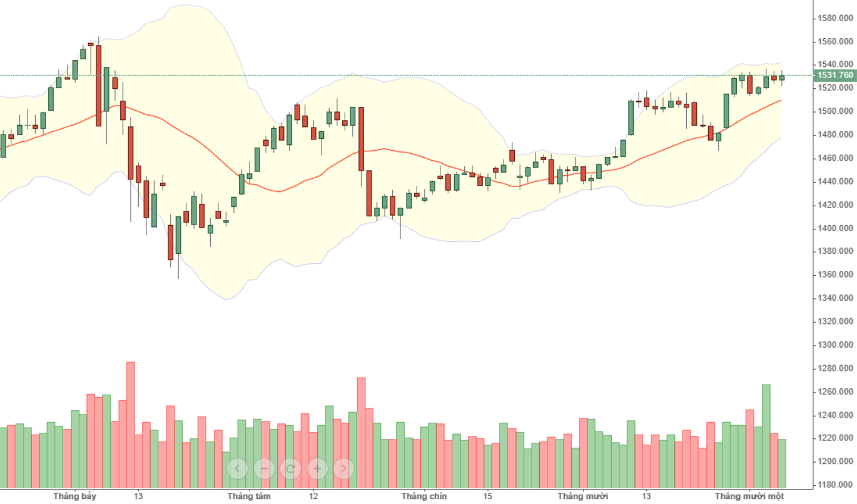Image resolution: width=857 pixels, height=504 pixels.
Task: Click the tall red volume bar in late August
Action: tap(361, 433)
